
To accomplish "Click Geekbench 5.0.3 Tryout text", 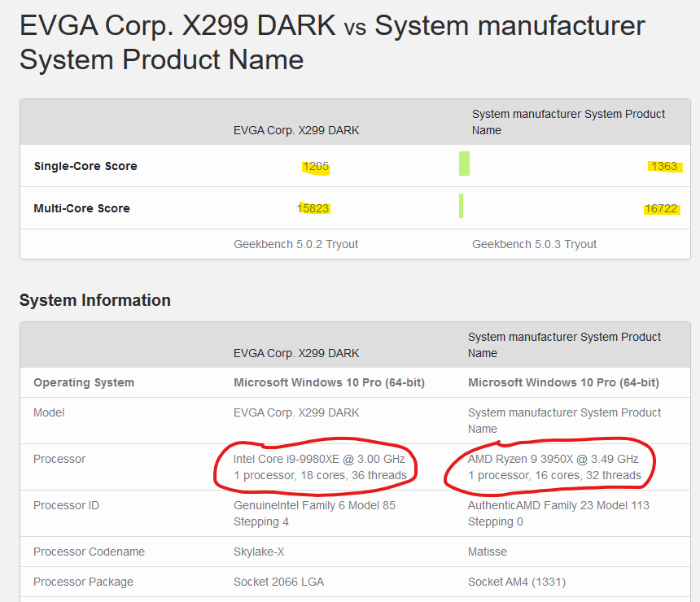I will pyautogui.click(x=535, y=244).
